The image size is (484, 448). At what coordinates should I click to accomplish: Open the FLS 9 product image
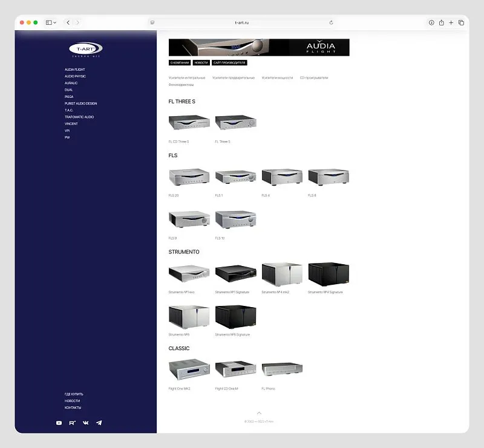[189, 219]
